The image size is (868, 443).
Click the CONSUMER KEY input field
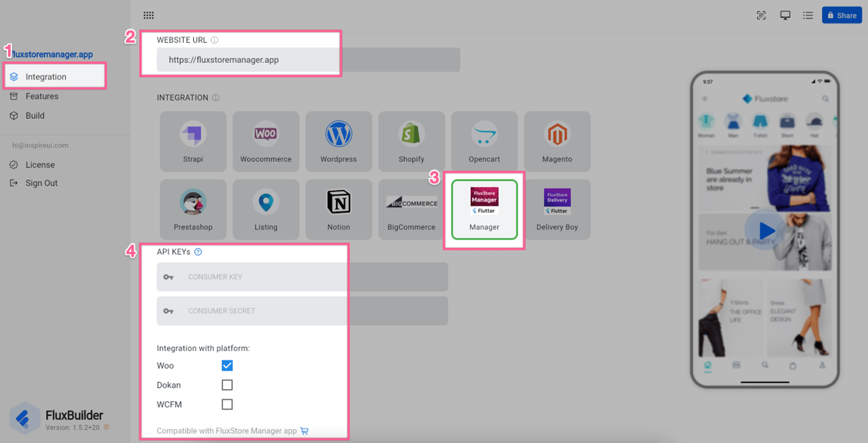coord(302,277)
